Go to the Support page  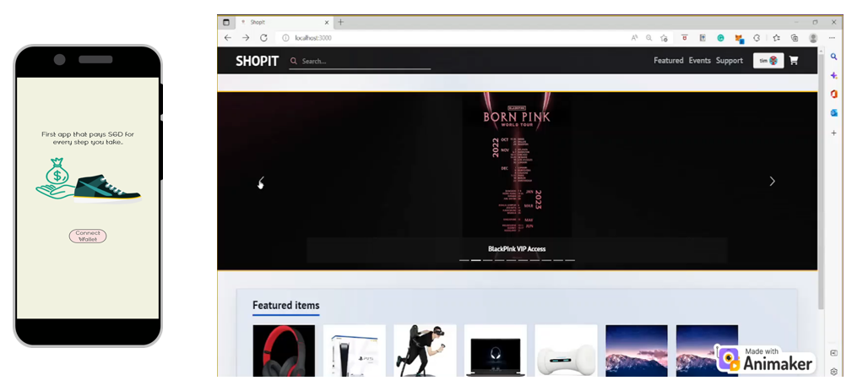coord(729,61)
